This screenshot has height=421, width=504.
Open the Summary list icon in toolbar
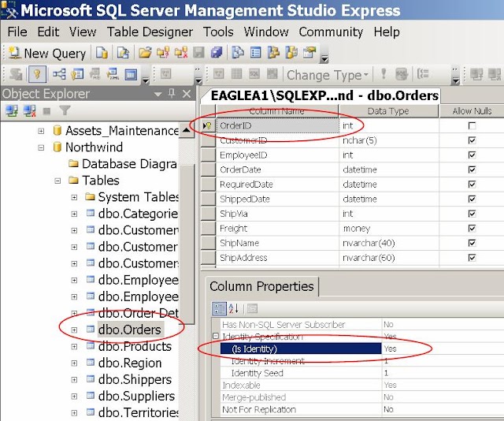[x=255, y=53]
